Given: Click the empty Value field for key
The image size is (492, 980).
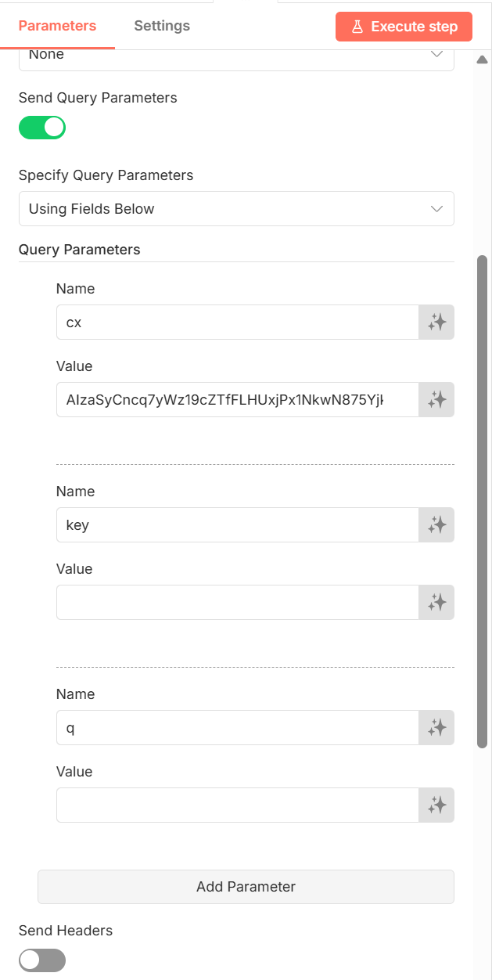Looking at the screenshot, I should click(237, 602).
